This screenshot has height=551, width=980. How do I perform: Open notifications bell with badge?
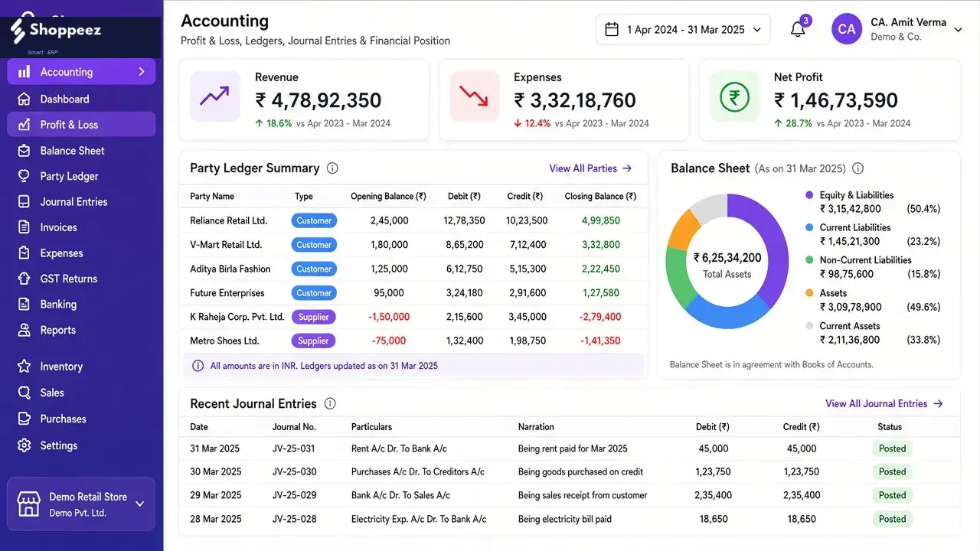pyautogui.click(x=799, y=29)
